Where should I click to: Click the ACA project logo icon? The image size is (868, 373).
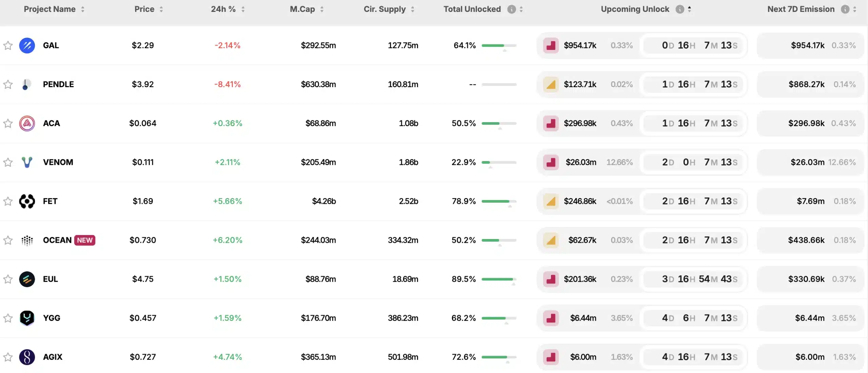(27, 123)
